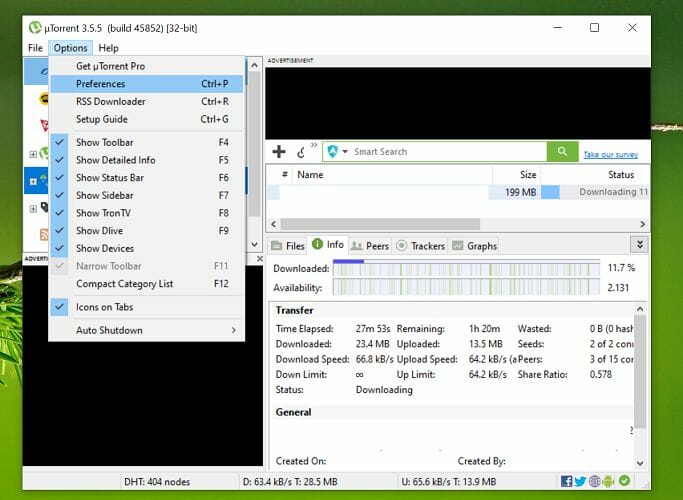Choose Get µTorrent Pro menu entry
Viewport: 683px width, 500px height.
click(x=147, y=66)
